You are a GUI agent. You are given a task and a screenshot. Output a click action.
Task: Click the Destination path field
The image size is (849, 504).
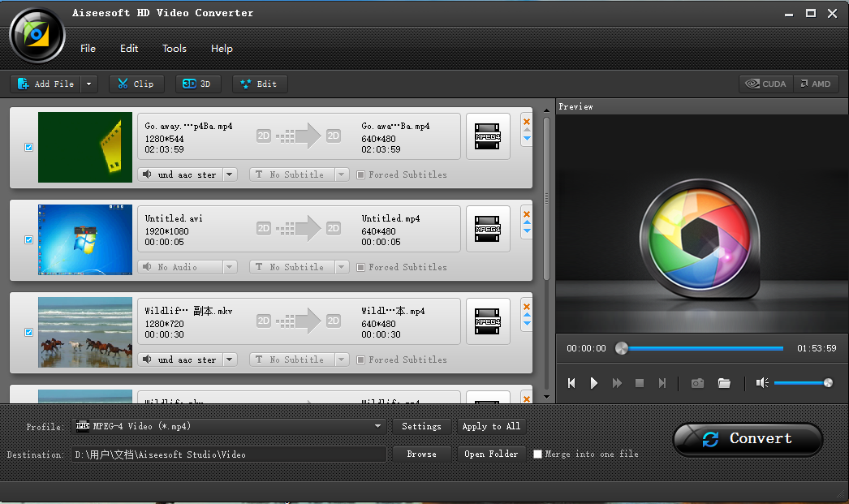[229, 454]
